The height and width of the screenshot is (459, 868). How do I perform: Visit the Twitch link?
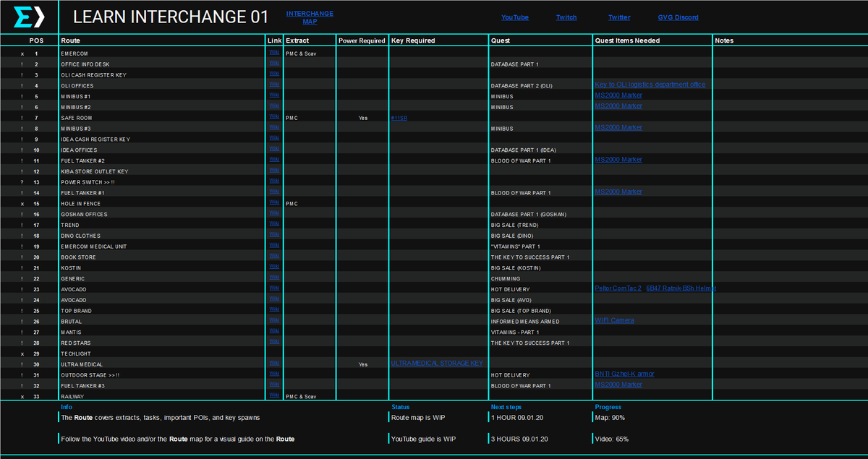tap(566, 17)
